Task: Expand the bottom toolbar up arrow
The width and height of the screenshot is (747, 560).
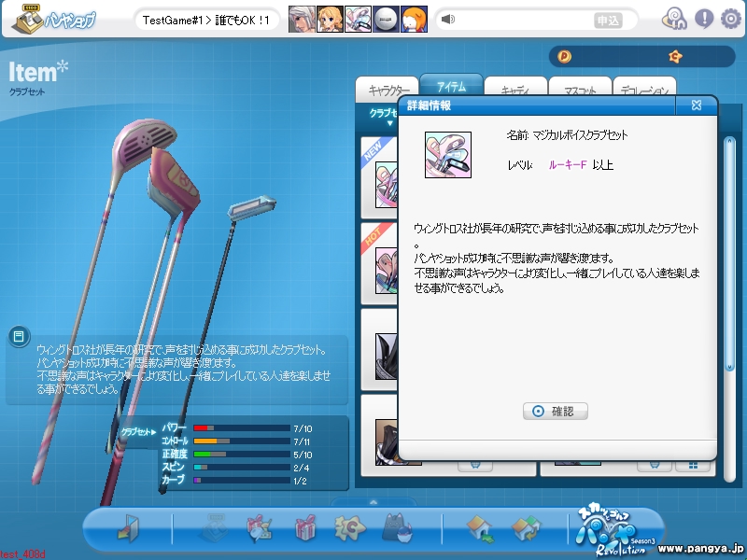Action: (373, 502)
